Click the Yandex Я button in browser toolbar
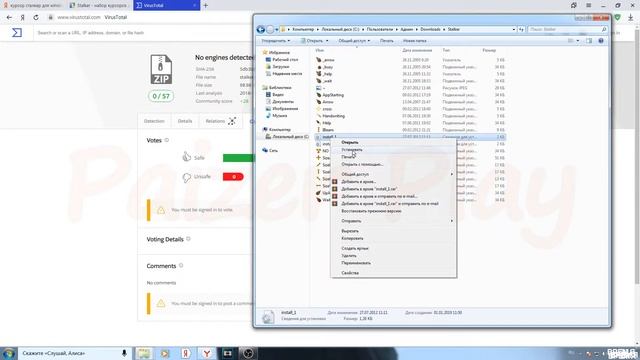Screen dimensions: 640x360 (22, 18)
